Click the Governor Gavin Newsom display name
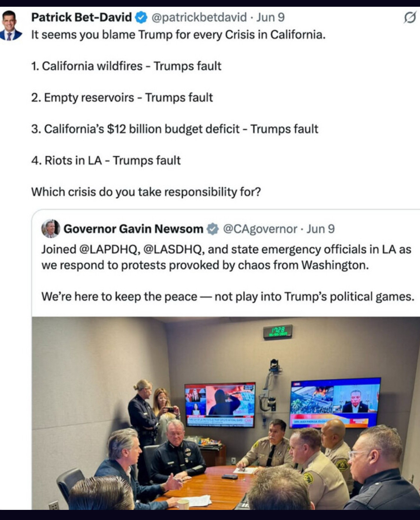The image size is (420, 520). (x=133, y=229)
